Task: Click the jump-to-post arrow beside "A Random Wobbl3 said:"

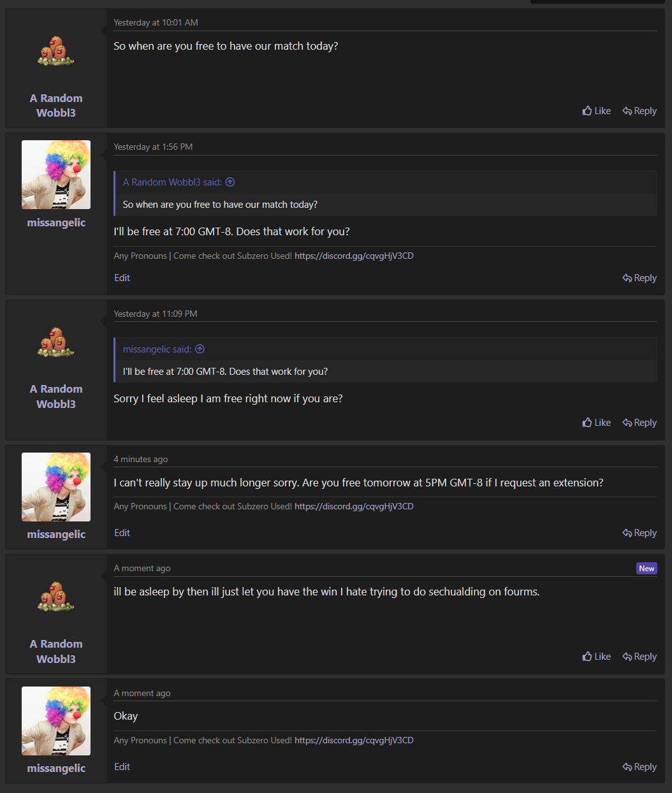Action: [230, 182]
